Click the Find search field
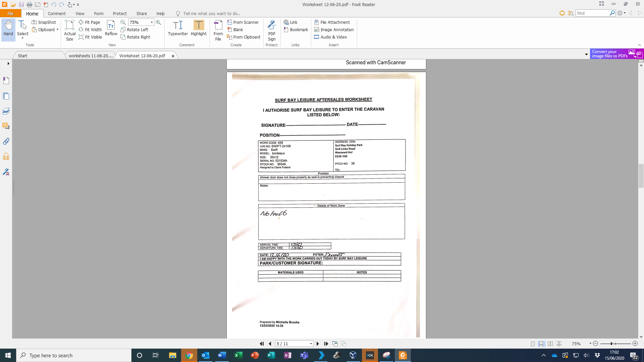Screen dimensions: 644x362 (x=592, y=13)
